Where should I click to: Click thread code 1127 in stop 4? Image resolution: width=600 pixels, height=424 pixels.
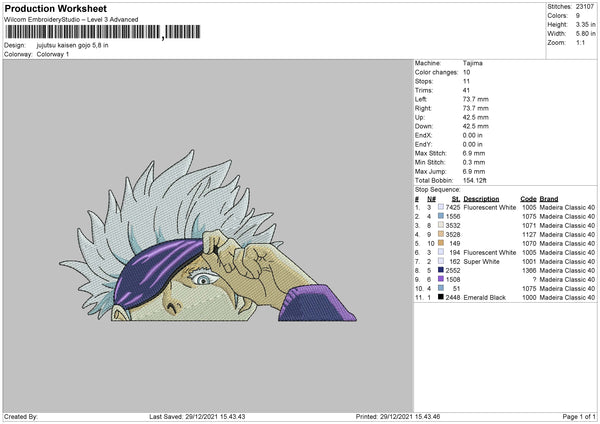pos(529,235)
